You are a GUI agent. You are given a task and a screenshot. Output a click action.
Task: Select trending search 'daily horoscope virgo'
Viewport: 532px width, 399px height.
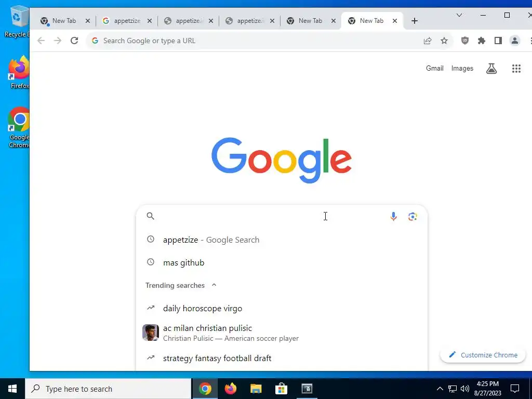tap(282, 308)
